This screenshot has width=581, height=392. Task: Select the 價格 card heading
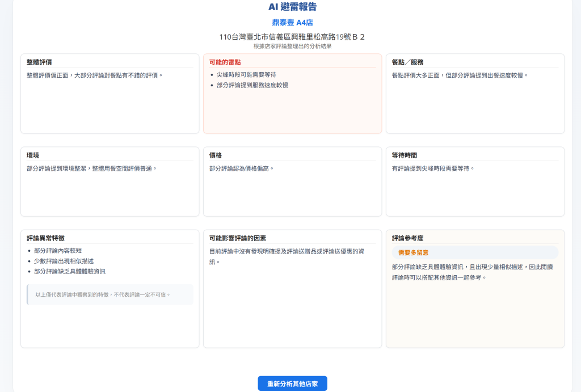coord(216,155)
